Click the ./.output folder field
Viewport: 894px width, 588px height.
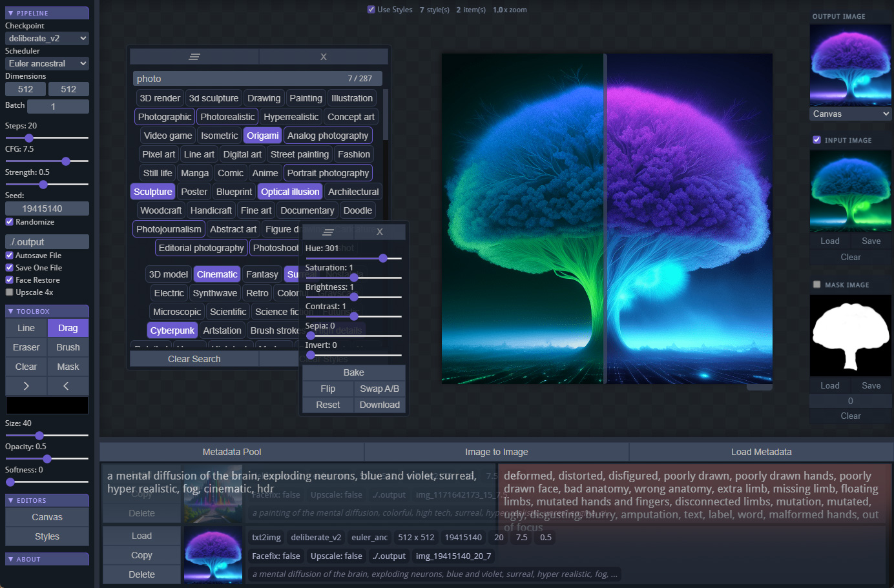(x=47, y=242)
